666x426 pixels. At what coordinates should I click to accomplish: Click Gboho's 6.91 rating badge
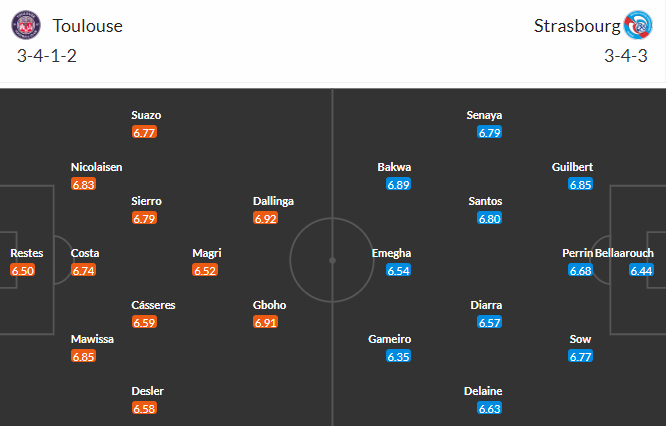coord(265,322)
